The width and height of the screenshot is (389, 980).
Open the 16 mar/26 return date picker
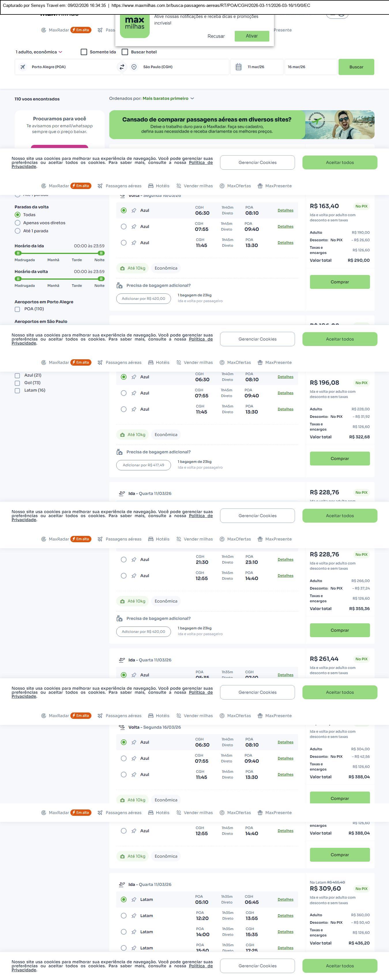310,67
